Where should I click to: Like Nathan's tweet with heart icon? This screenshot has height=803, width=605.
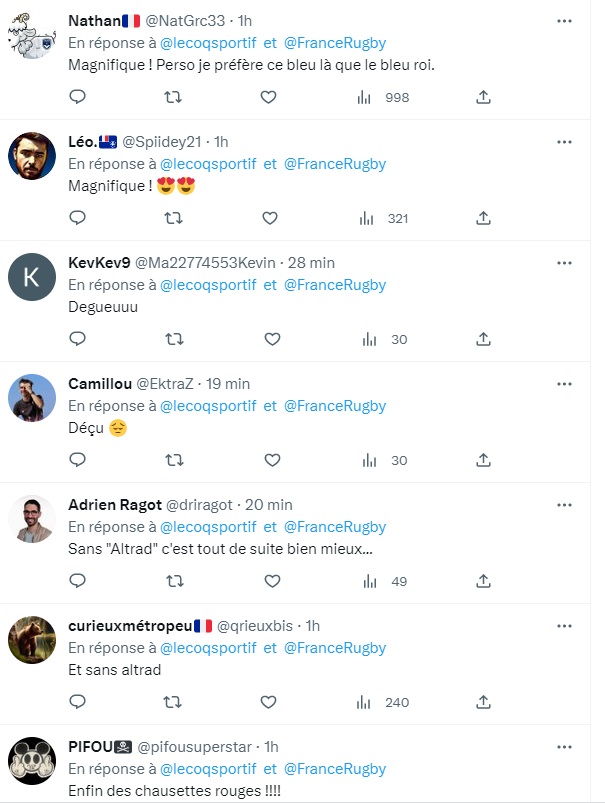[x=268, y=97]
